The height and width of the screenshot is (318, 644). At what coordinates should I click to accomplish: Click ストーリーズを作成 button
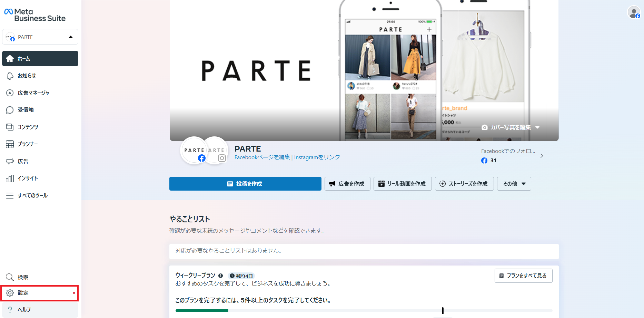pyautogui.click(x=464, y=184)
